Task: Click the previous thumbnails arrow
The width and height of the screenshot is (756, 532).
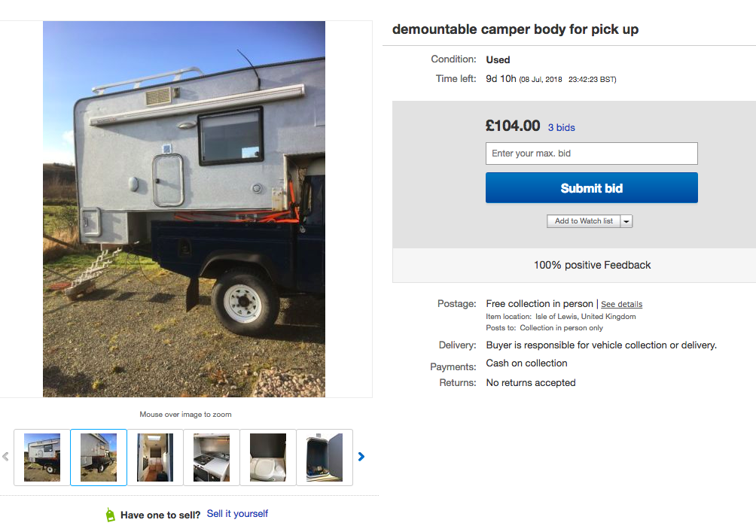Action: 5,457
